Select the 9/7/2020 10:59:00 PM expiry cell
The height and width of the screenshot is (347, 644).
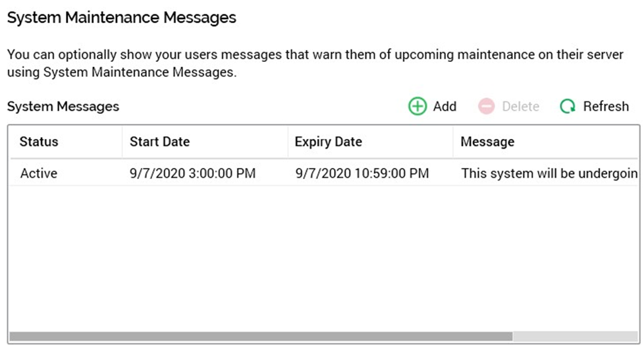coord(362,174)
